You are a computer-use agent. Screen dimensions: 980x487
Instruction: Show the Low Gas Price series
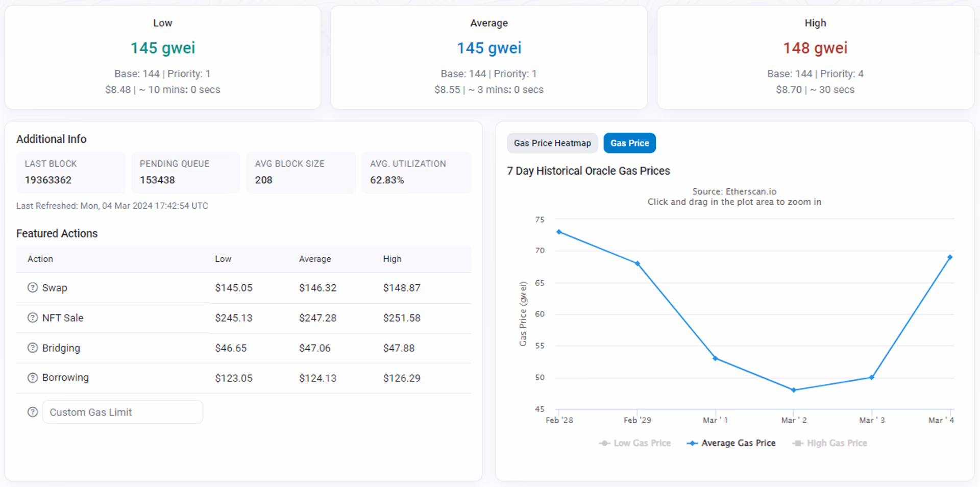point(635,443)
